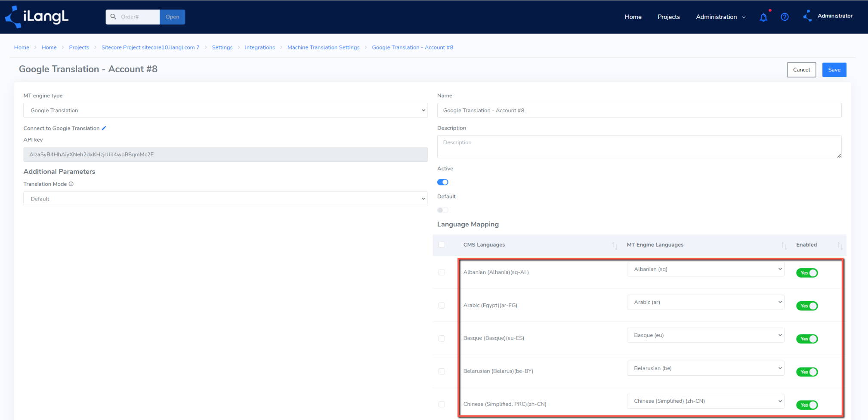Toggle the Default switch
This screenshot has height=420, width=868.
tap(443, 210)
